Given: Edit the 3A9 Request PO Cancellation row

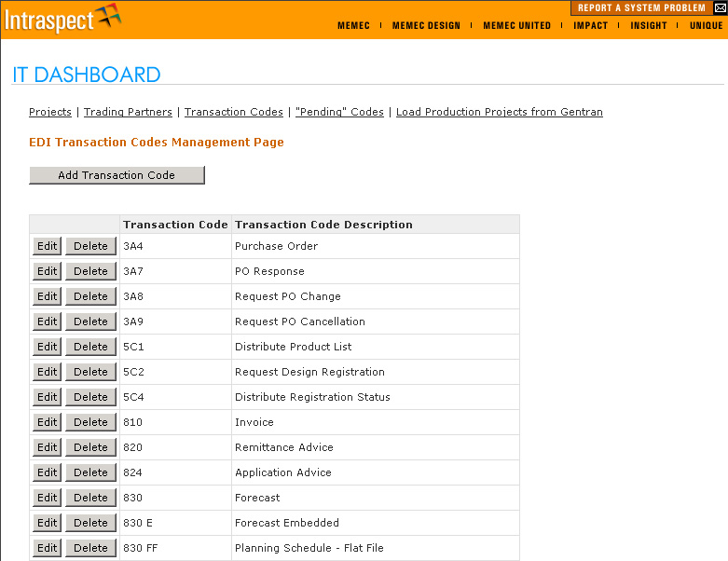Looking at the screenshot, I should [x=47, y=322].
